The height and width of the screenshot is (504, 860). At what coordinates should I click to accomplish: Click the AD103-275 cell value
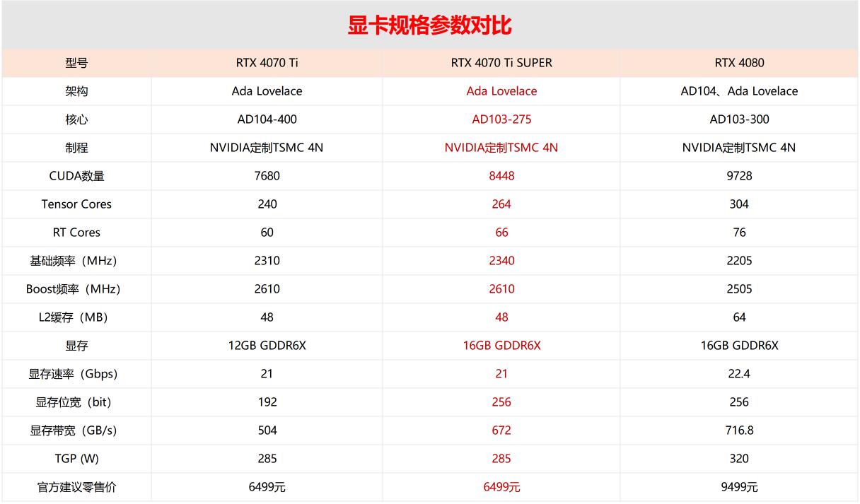[x=501, y=119]
